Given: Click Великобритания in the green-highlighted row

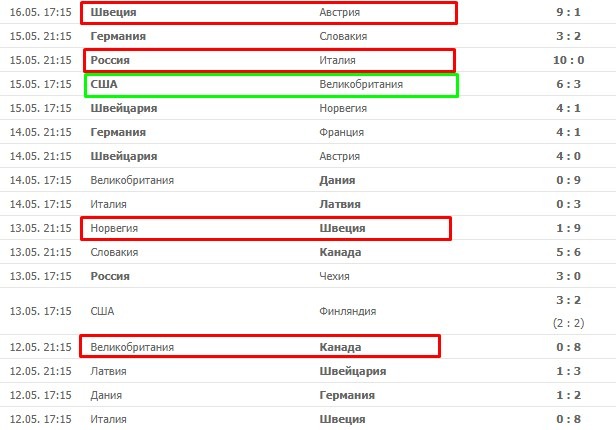Looking at the screenshot, I should tap(360, 84).
